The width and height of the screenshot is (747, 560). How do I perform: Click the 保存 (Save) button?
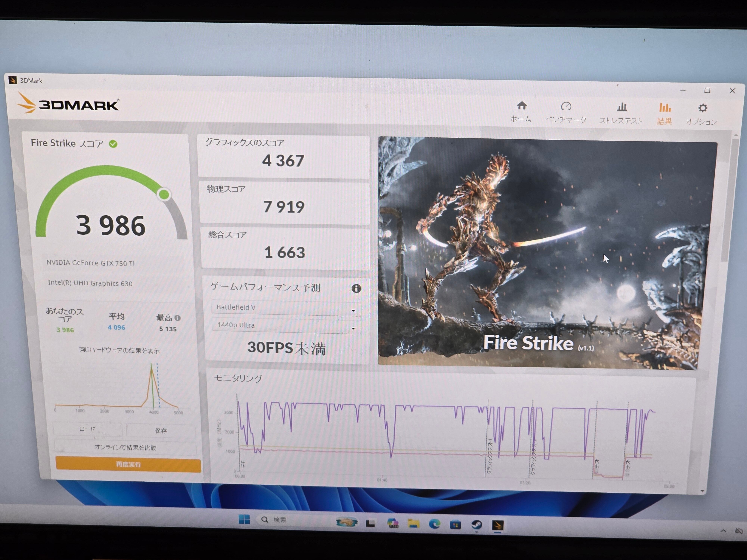161,431
